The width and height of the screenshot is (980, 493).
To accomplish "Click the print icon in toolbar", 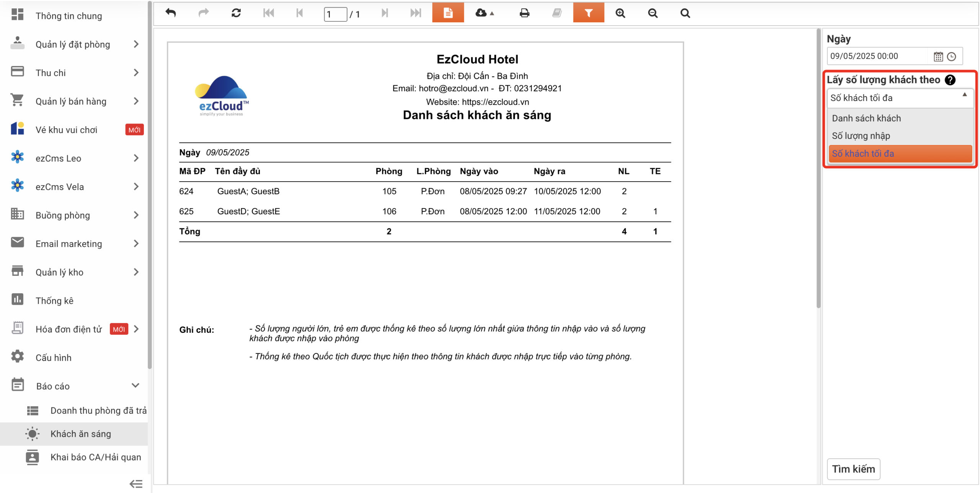I will [x=524, y=13].
